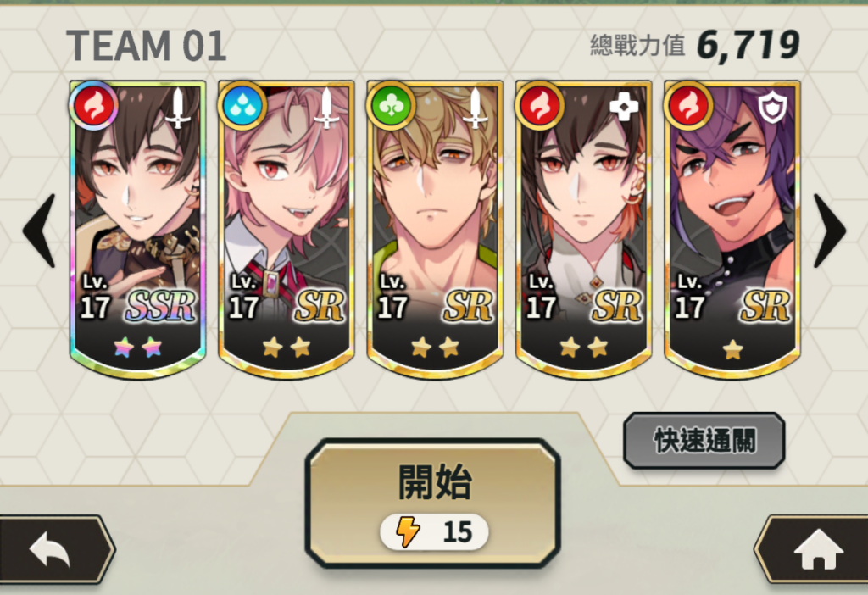Click the water element icon on pink-haired card

pyautogui.click(x=243, y=106)
